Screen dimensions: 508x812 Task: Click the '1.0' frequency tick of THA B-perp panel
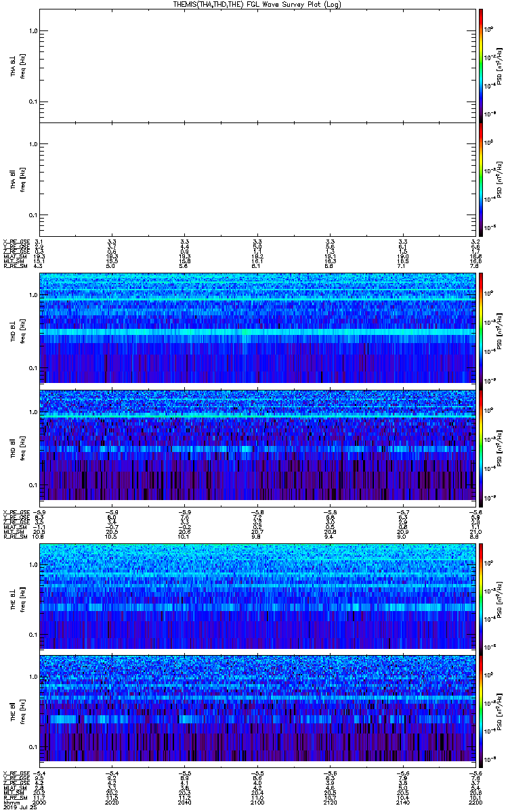(x=33, y=31)
